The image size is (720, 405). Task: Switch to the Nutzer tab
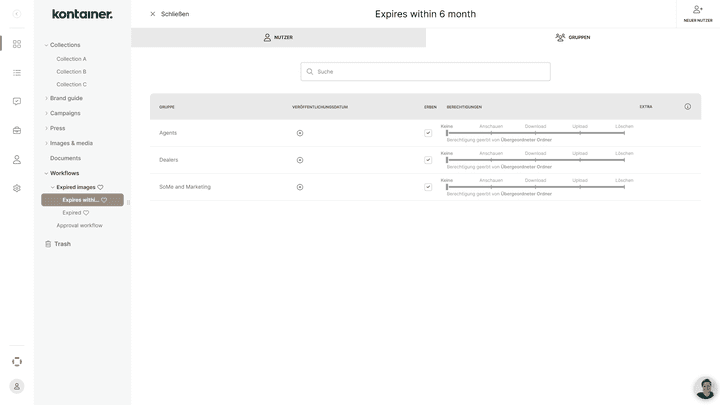[x=278, y=37]
